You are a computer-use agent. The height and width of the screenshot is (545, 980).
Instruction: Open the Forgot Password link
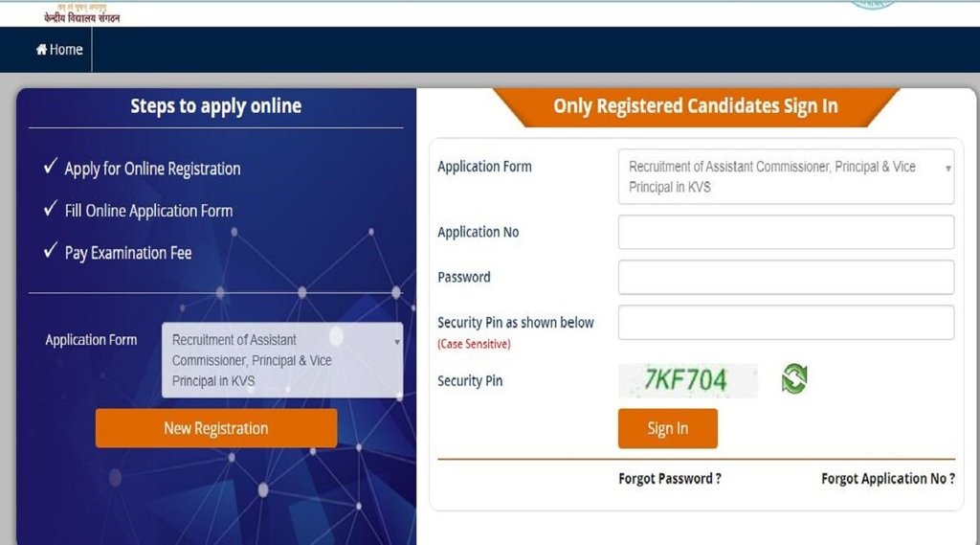(x=670, y=479)
